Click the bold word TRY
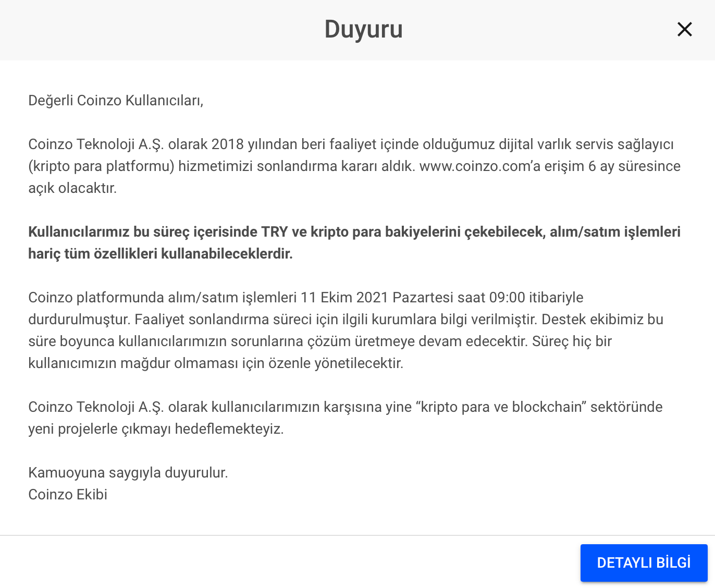 (x=275, y=232)
